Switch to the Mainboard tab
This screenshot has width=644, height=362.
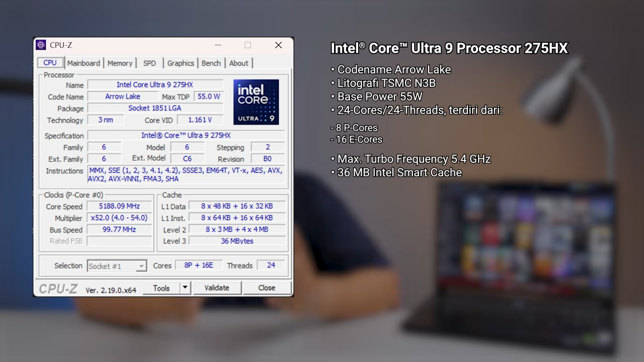tap(84, 63)
